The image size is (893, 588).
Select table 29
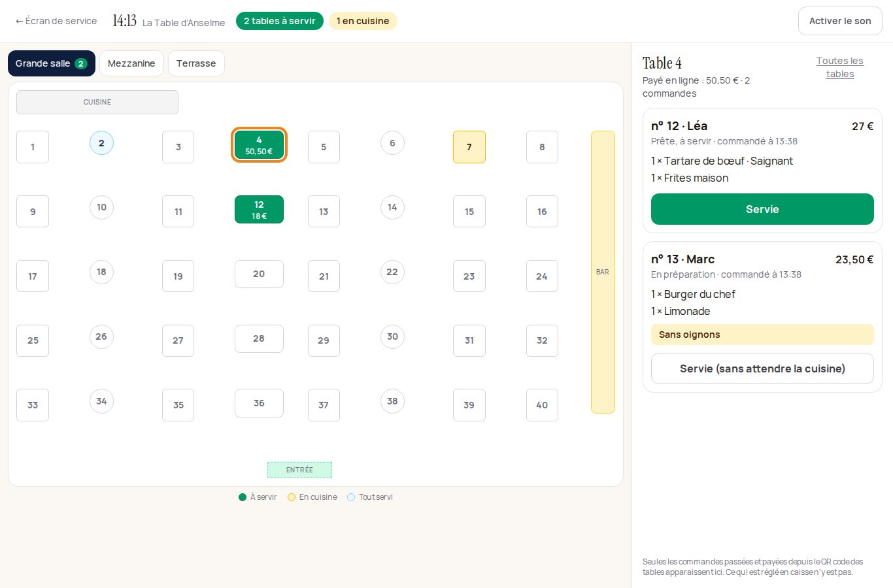click(x=324, y=340)
